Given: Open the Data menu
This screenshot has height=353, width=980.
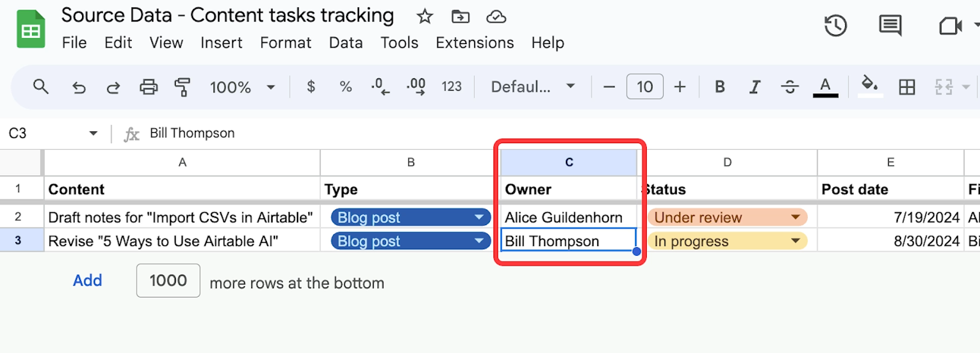Looking at the screenshot, I should (x=345, y=43).
